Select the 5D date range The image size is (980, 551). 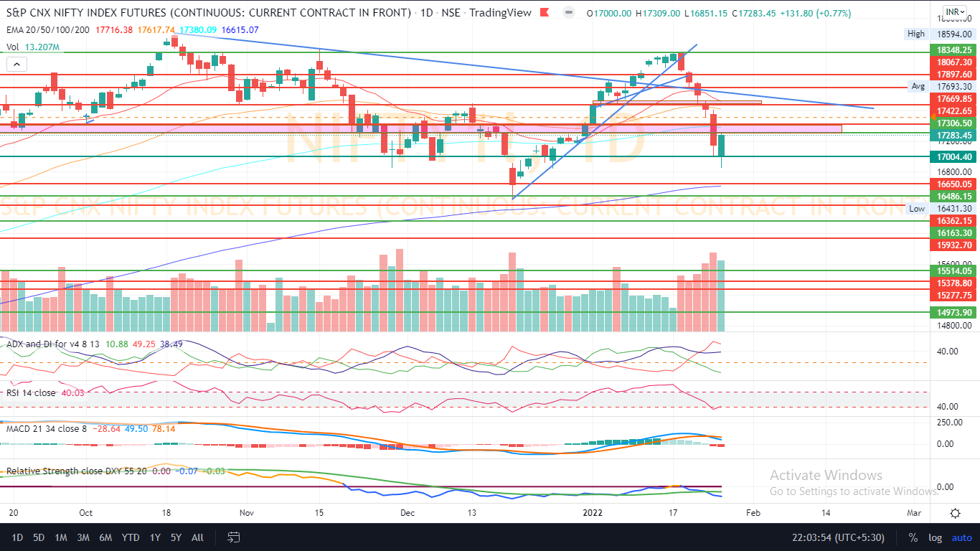[x=39, y=537]
